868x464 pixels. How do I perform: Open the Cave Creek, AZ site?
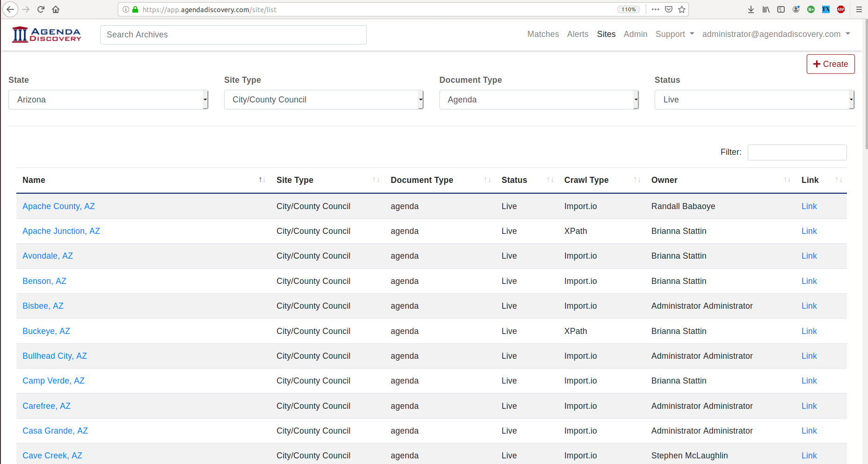(x=52, y=456)
